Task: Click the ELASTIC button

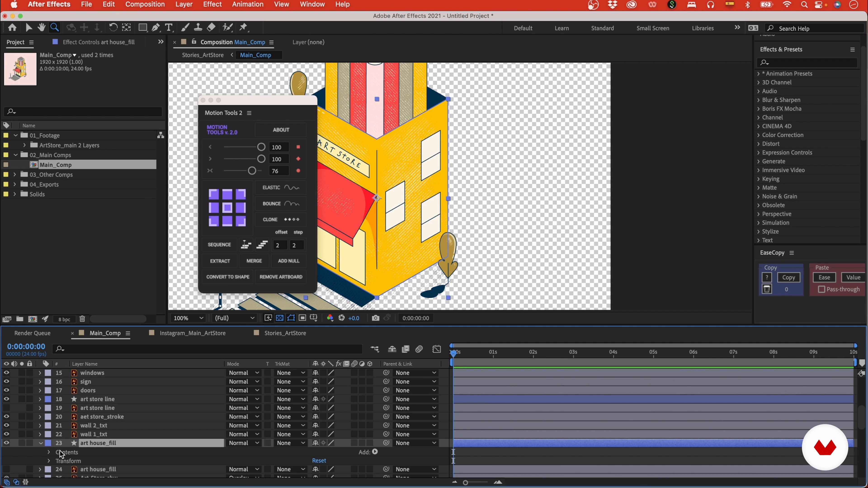Action: 281,188
